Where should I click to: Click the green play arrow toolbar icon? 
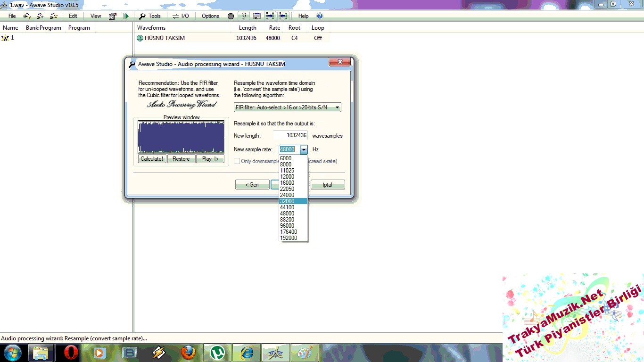tap(126, 16)
